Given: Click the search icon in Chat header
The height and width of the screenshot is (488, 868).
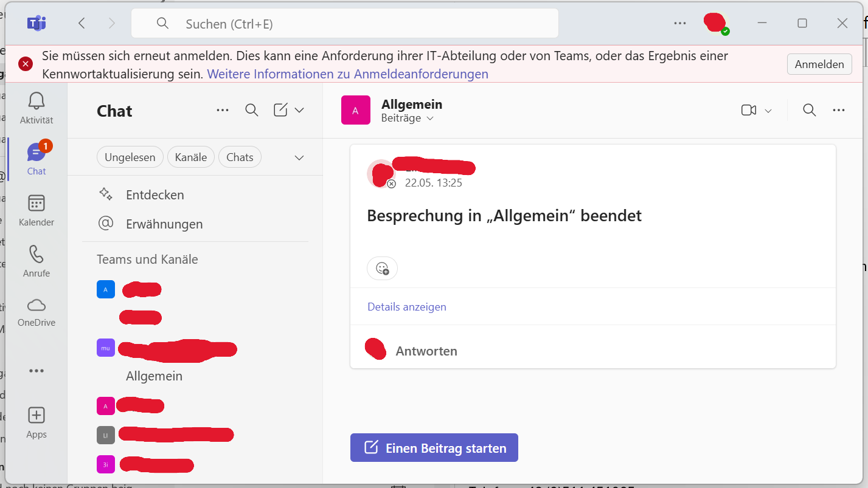Looking at the screenshot, I should point(252,110).
